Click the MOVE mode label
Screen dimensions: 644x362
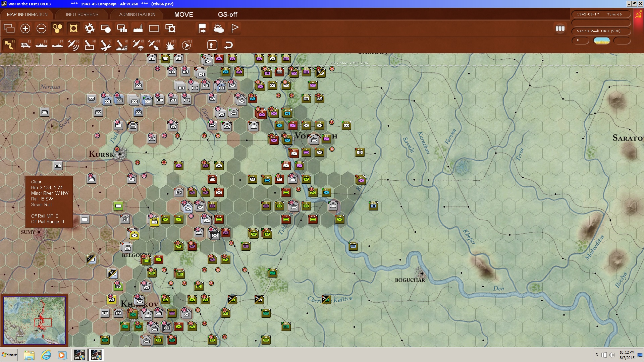click(183, 14)
